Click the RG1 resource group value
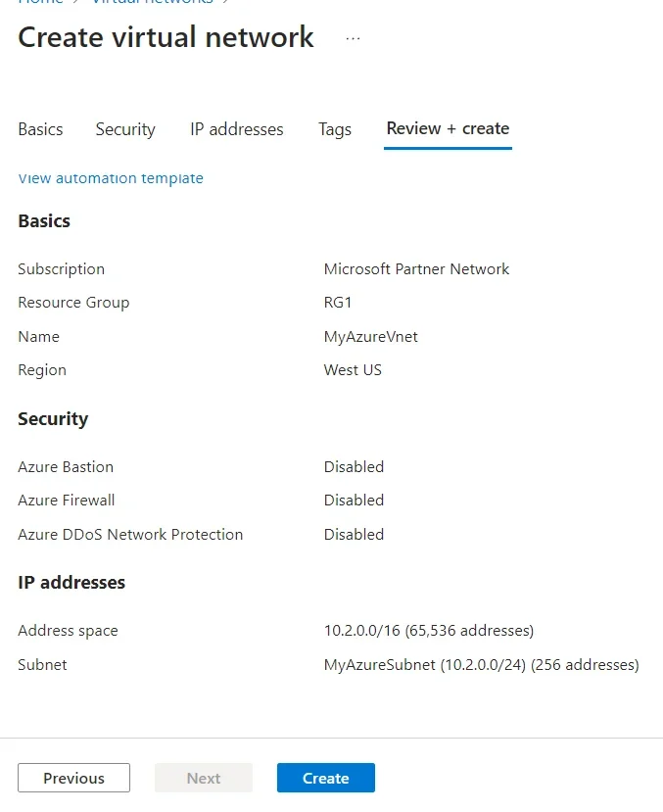This screenshot has width=663, height=812. coord(338,302)
